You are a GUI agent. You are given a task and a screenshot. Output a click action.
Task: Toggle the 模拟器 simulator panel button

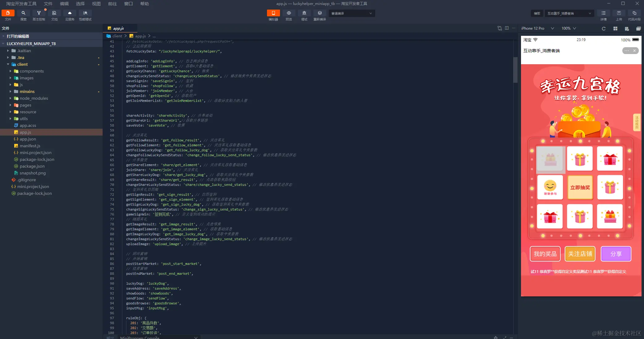[273, 13]
